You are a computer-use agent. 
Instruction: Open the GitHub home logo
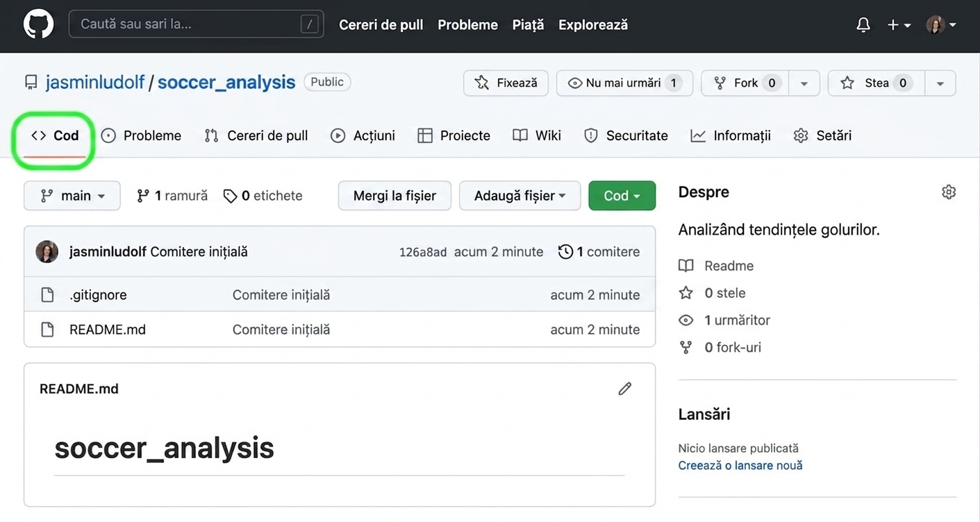tap(38, 24)
